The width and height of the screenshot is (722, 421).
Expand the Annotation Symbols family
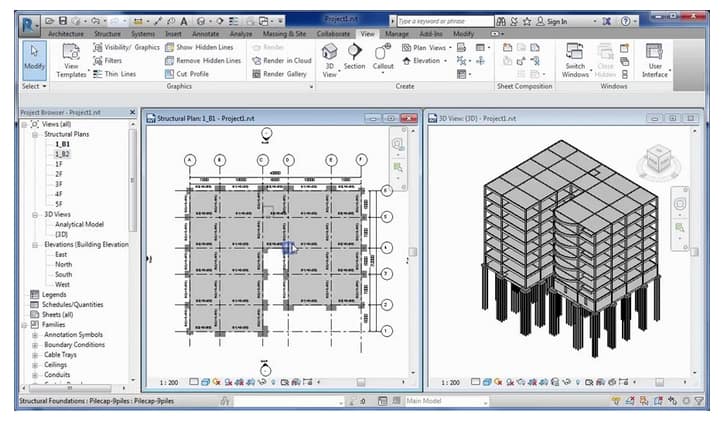point(35,335)
